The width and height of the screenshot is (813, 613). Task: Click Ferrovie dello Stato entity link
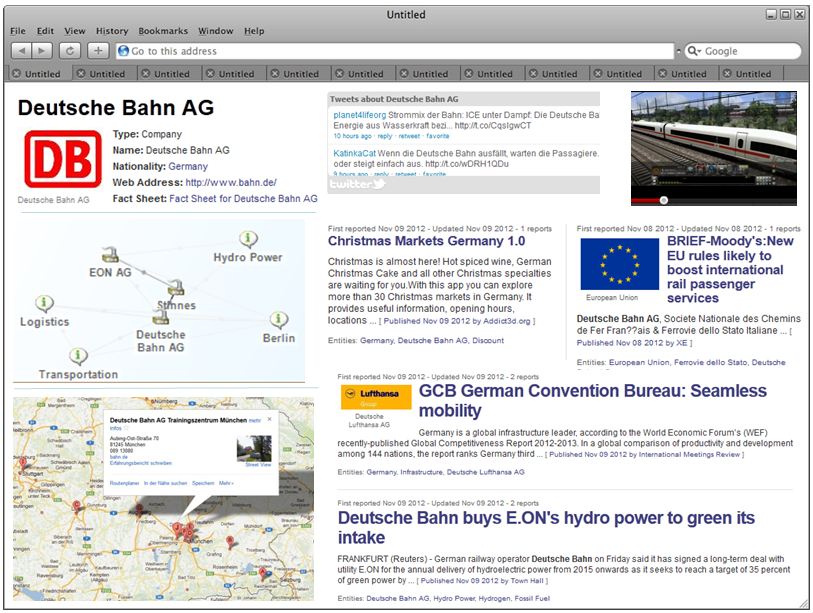(x=710, y=363)
